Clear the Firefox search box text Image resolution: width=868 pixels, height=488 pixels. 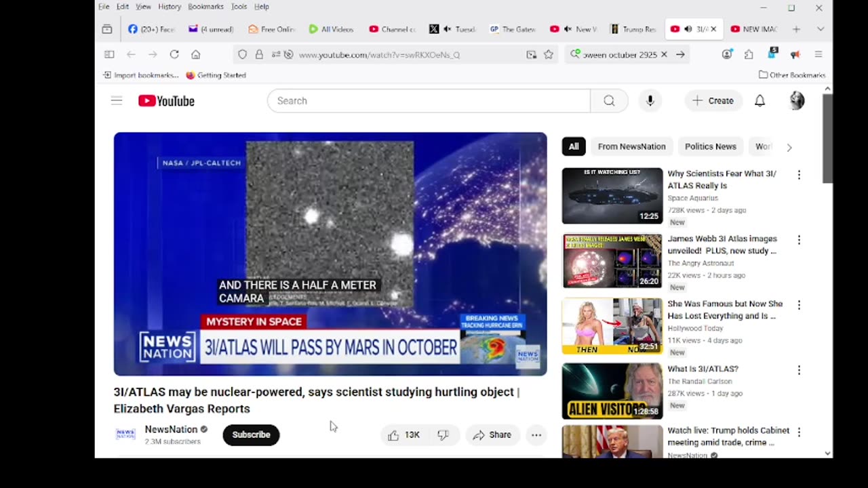[x=664, y=54]
